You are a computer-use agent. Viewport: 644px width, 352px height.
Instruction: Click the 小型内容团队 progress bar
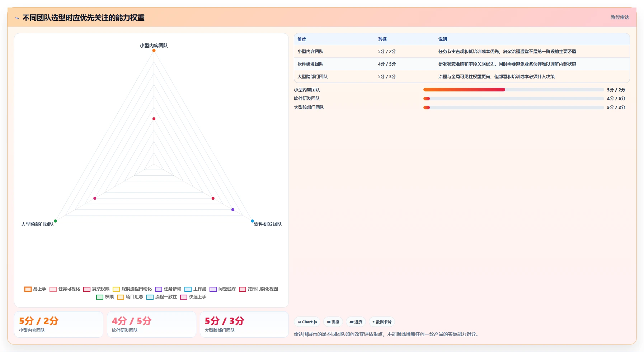pyautogui.click(x=513, y=90)
